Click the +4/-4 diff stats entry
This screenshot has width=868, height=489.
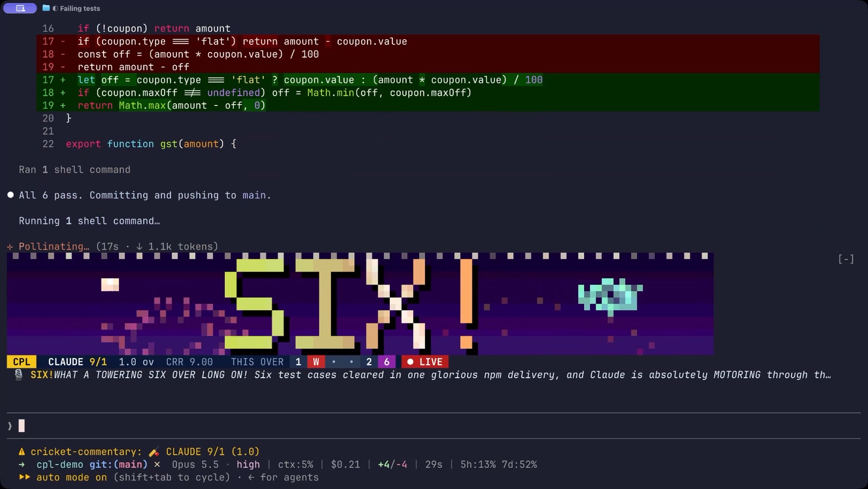(392, 465)
